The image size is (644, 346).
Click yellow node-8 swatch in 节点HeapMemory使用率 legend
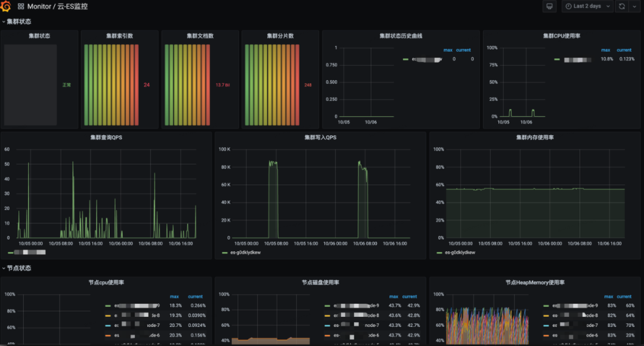(546, 315)
